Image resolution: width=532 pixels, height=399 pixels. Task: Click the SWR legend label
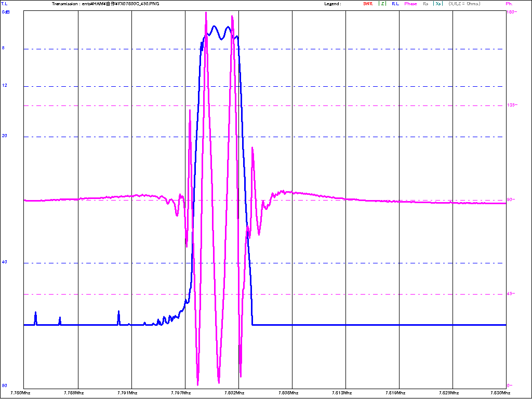tap(367, 4)
